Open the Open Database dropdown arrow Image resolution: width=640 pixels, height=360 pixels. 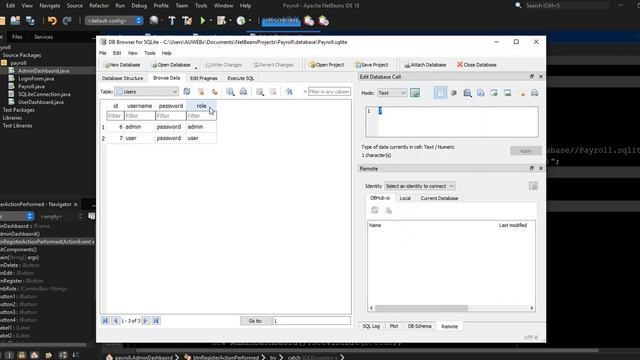[x=196, y=67]
